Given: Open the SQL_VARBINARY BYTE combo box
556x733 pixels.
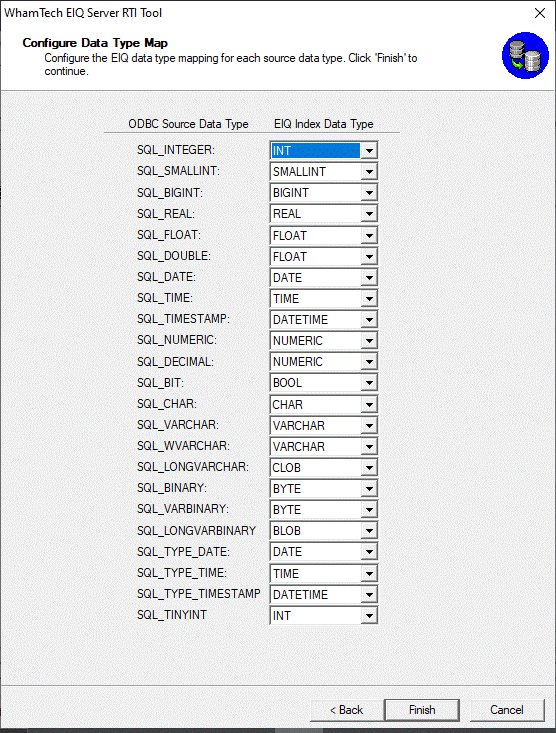Looking at the screenshot, I should (x=324, y=510).
